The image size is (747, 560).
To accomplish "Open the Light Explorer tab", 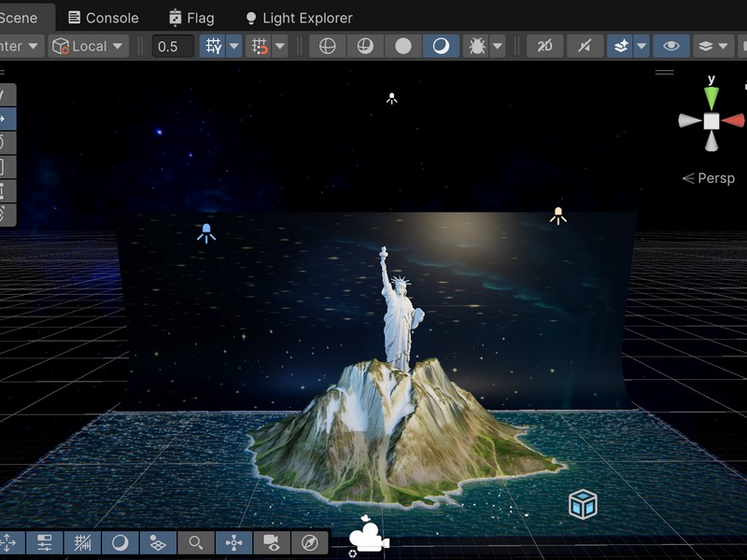I will [299, 18].
